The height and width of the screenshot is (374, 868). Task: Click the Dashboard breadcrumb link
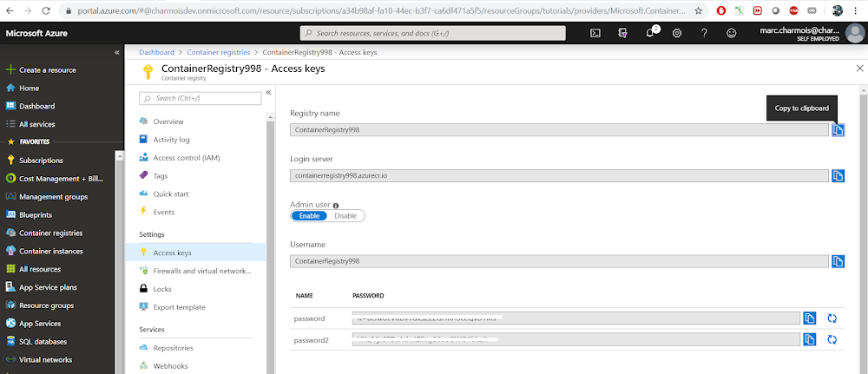point(156,52)
